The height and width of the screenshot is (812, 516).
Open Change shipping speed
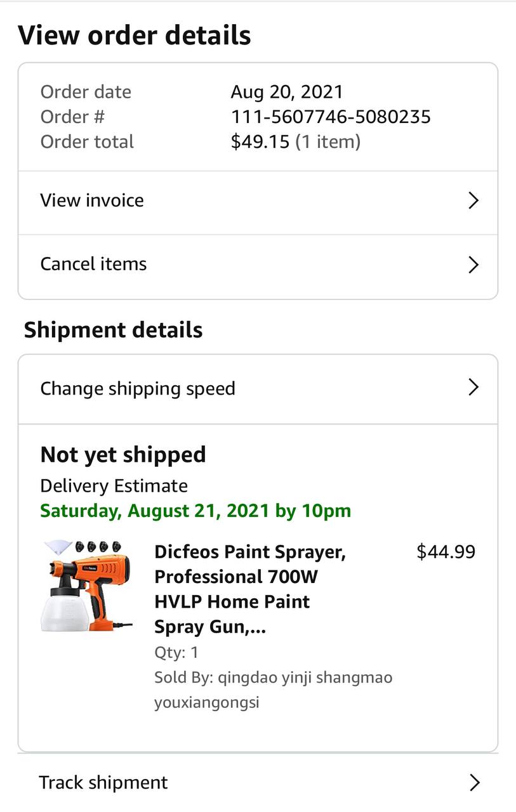pos(138,388)
